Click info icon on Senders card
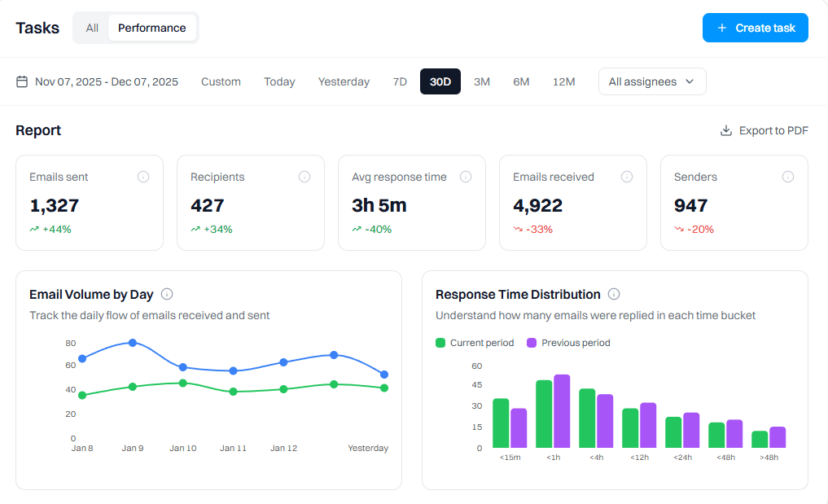This screenshot has width=828, height=504. pos(788,177)
